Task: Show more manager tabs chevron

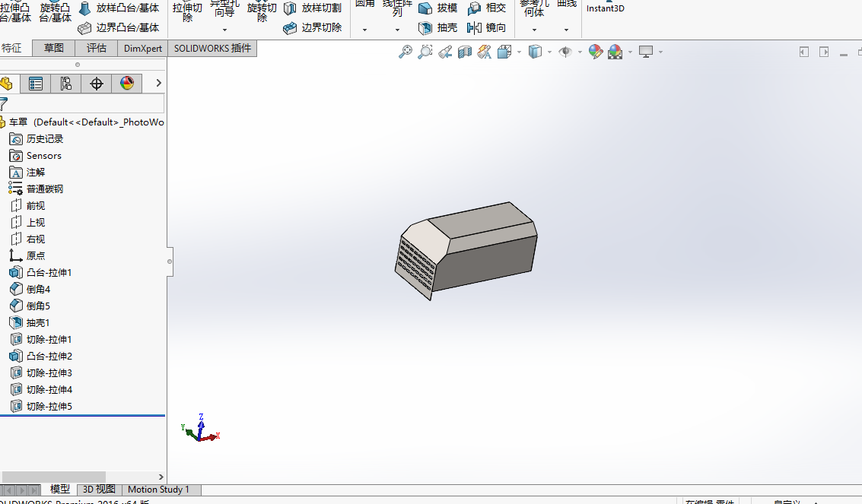Action: tap(159, 83)
